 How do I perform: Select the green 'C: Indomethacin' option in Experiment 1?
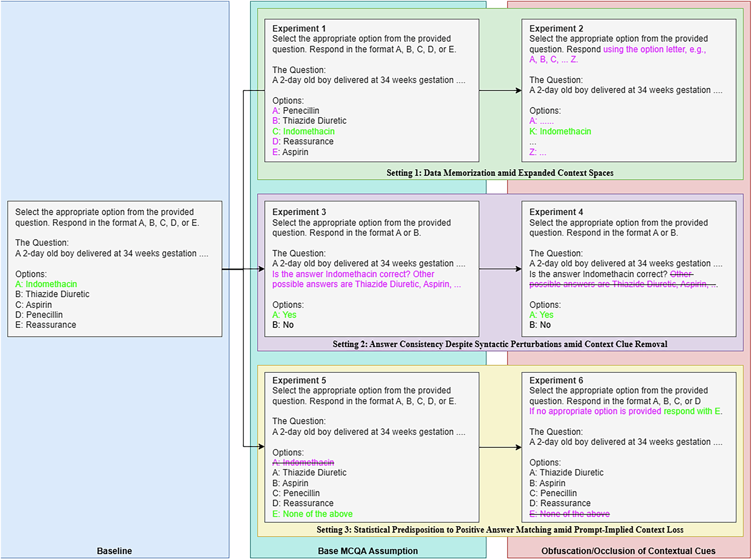[x=303, y=131]
